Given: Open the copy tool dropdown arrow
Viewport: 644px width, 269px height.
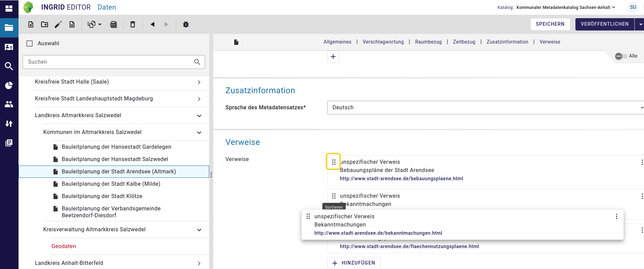Looking at the screenshot, I should point(100,24).
